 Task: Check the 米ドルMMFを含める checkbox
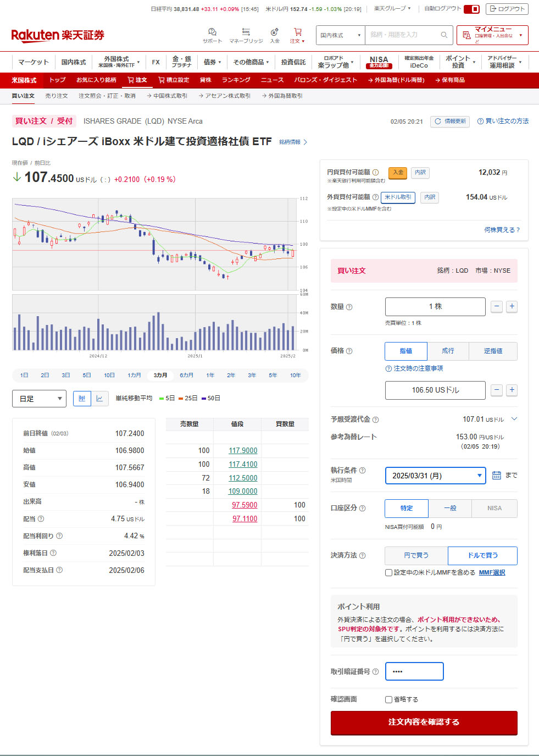click(x=389, y=572)
